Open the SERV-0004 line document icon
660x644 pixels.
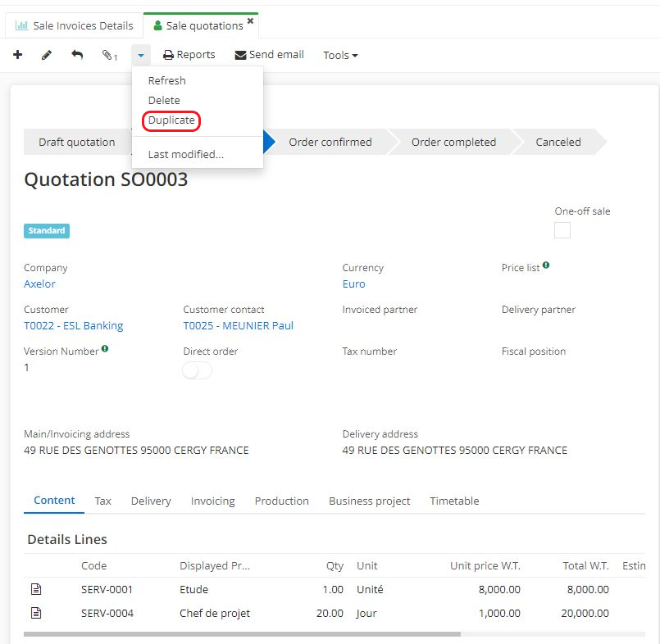(x=36, y=613)
